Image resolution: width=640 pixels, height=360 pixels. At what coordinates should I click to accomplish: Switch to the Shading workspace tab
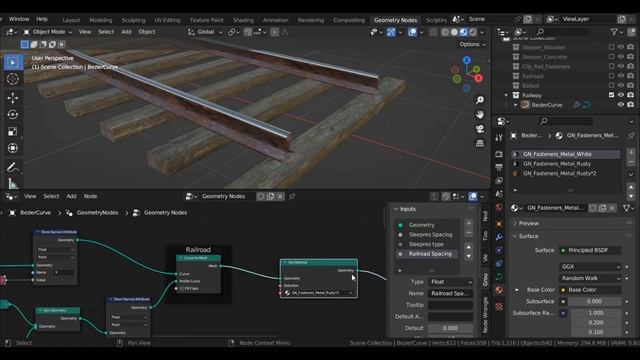(243, 20)
